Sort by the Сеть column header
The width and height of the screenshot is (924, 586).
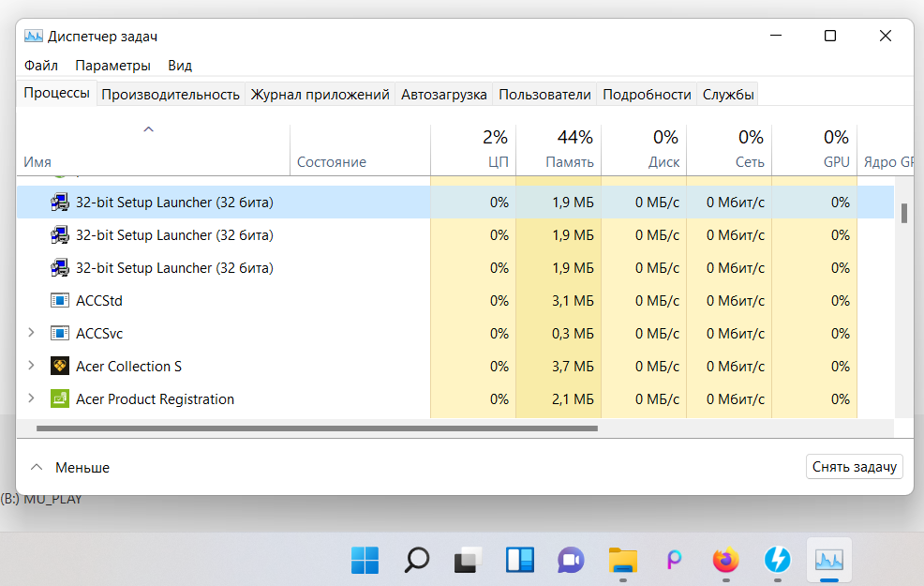(x=729, y=150)
